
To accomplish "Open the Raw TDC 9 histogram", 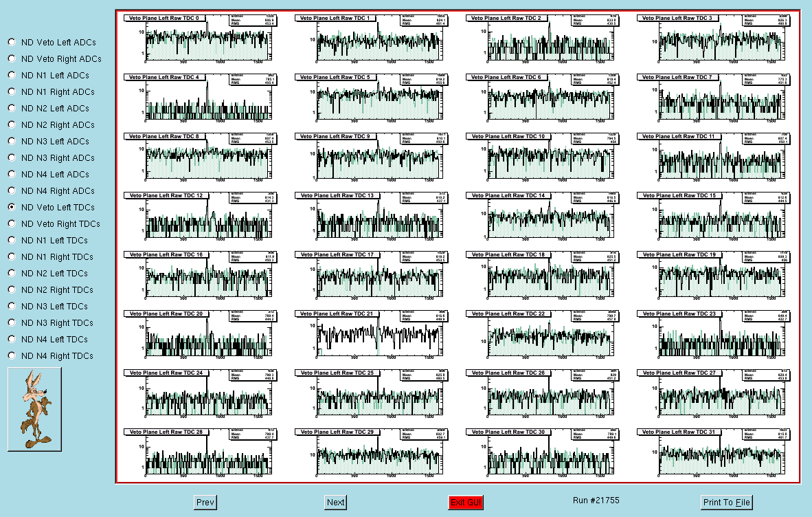I will [372, 159].
